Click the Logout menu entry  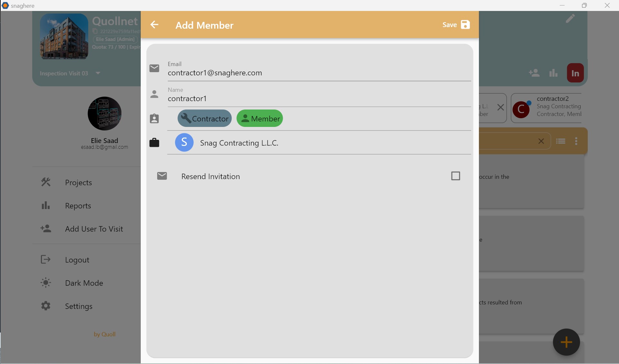tap(77, 260)
